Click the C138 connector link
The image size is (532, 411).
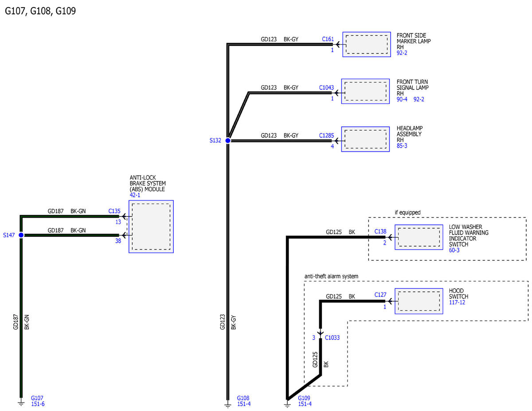pos(380,231)
